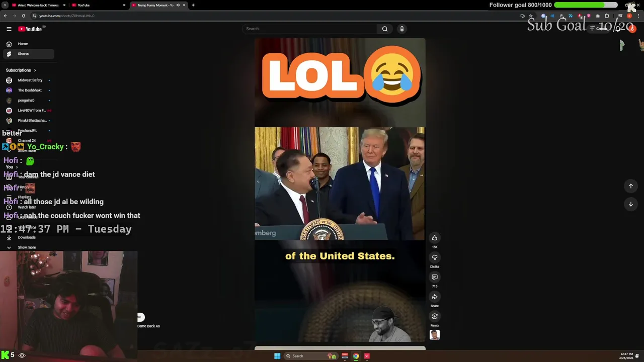This screenshot has height=362, width=644.
Task: Go back in browser history
Action: [6, 16]
